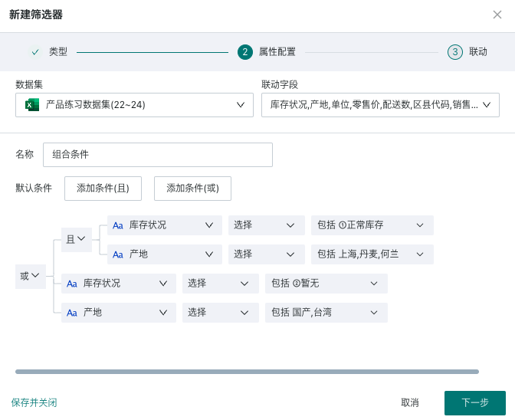Click the Excel icon in the dataset selector

point(32,105)
